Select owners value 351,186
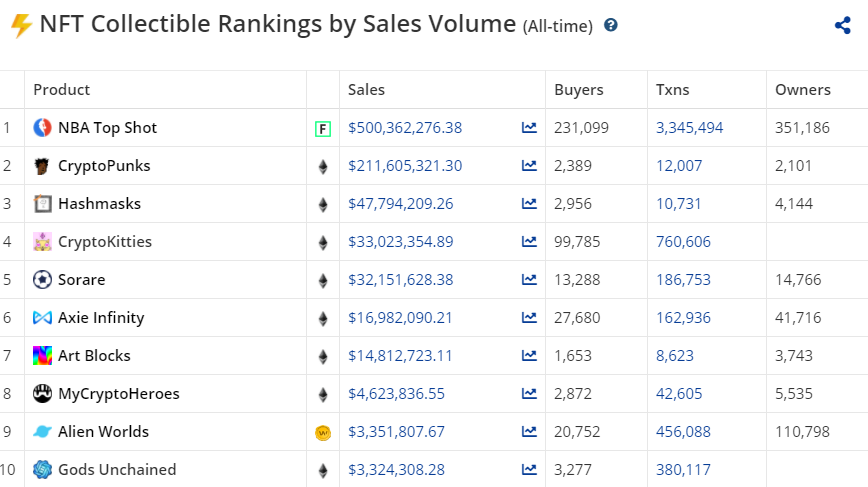The image size is (868, 487). tap(802, 128)
